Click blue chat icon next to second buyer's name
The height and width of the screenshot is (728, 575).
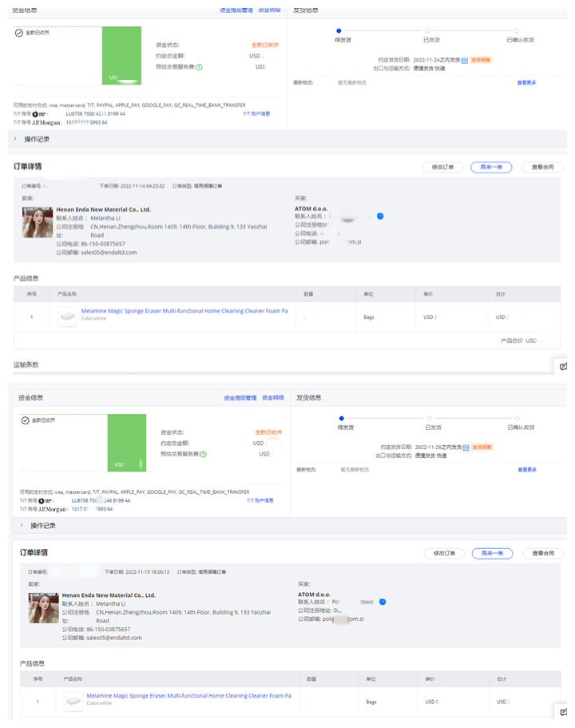383,602
